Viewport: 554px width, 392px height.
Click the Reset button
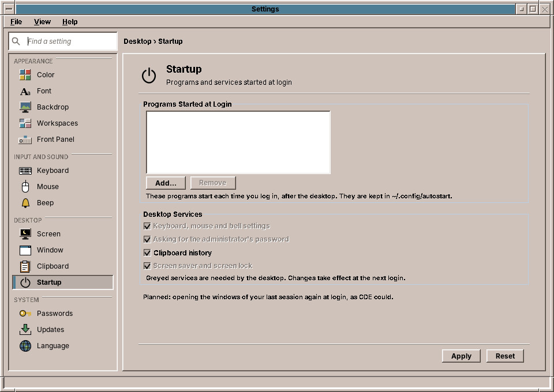pyautogui.click(x=505, y=356)
